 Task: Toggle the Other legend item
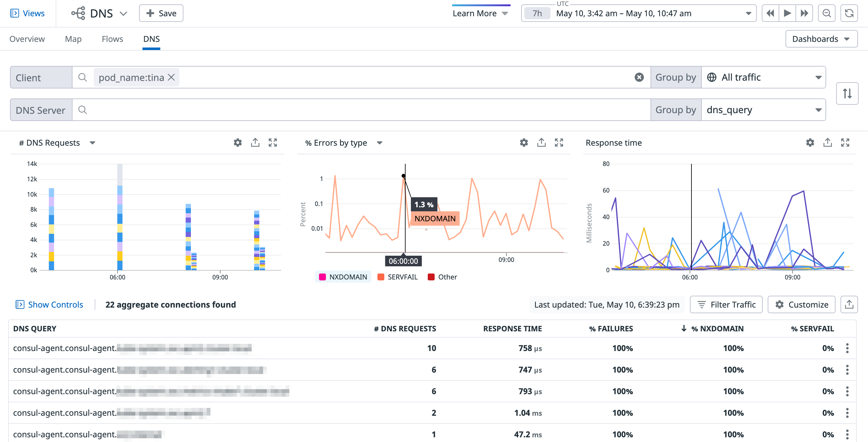coord(442,277)
